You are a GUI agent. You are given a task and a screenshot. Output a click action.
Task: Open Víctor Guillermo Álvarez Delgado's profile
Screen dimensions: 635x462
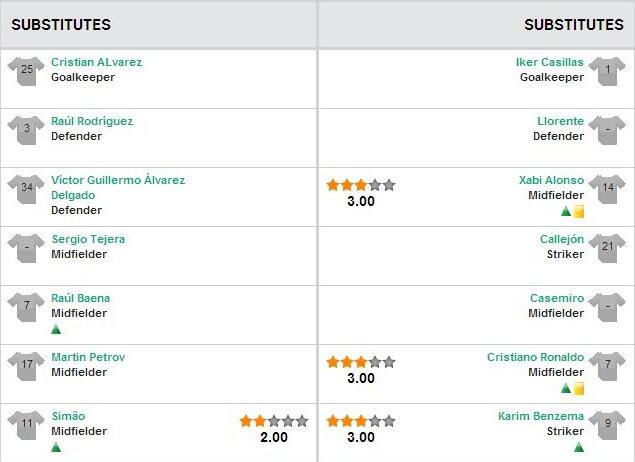click(118, 180)
